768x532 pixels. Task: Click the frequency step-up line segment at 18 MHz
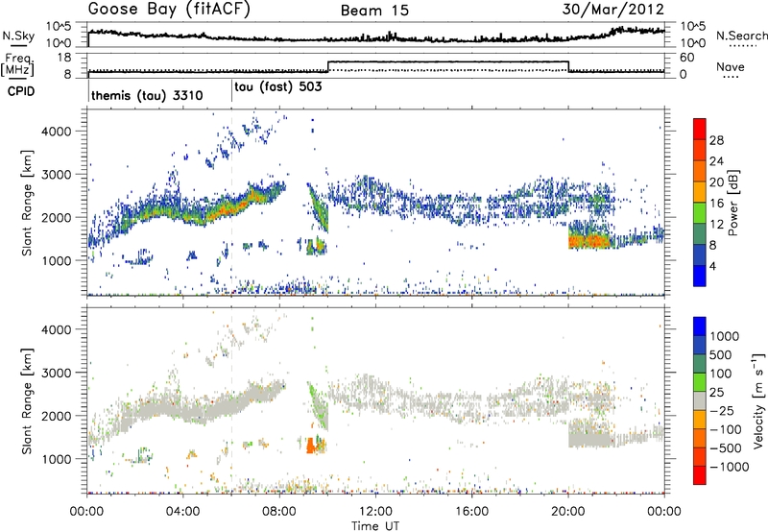click(448, 61)
